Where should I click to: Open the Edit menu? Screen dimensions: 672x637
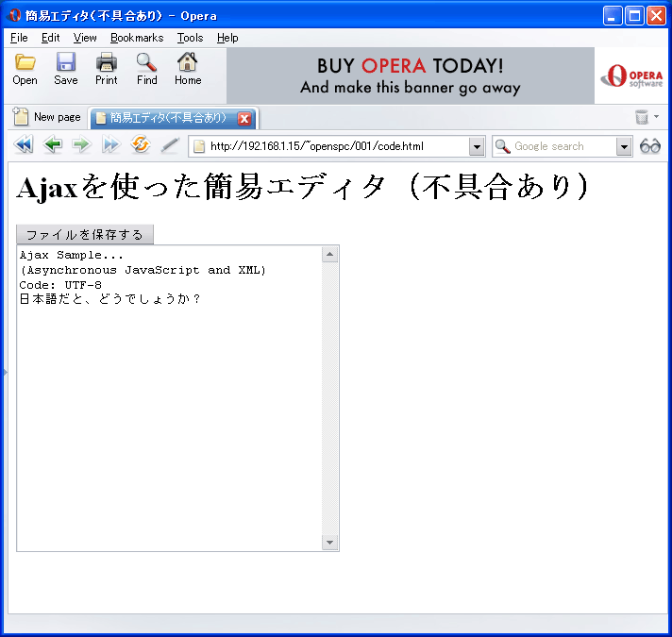coord(50,38)
